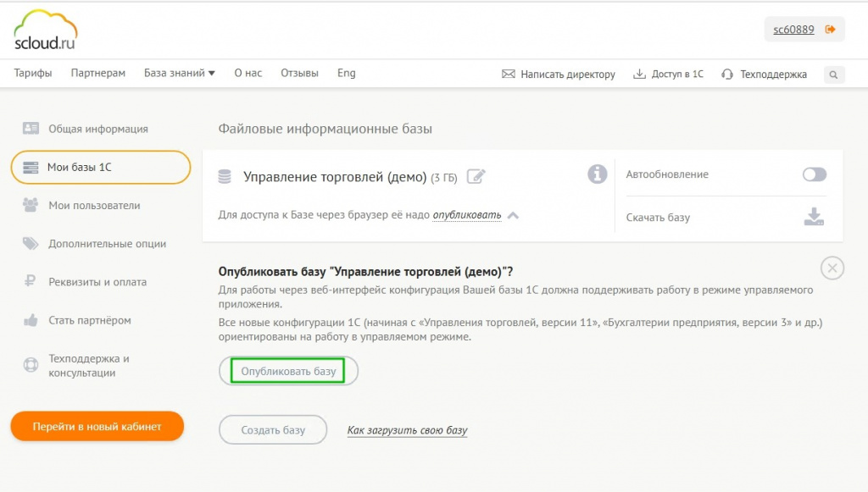
Task: Click the scloud.ru cloud logo
Action: [x=46, y=30]
